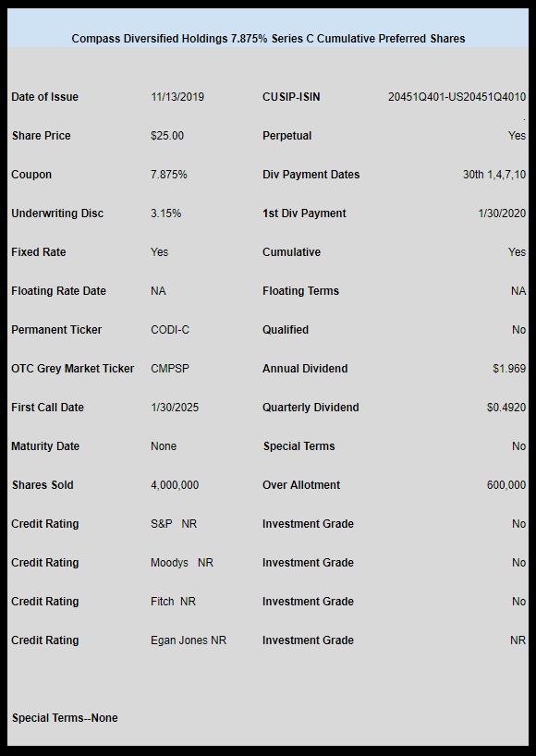Select the Underwriting Disc value 3.15%
536x756 pixels.
pos(165,213)
